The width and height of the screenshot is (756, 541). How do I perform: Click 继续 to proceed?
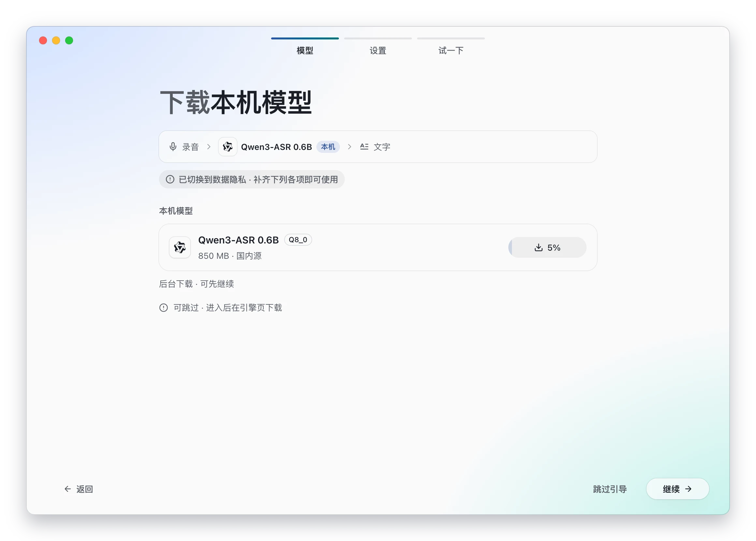677,489
